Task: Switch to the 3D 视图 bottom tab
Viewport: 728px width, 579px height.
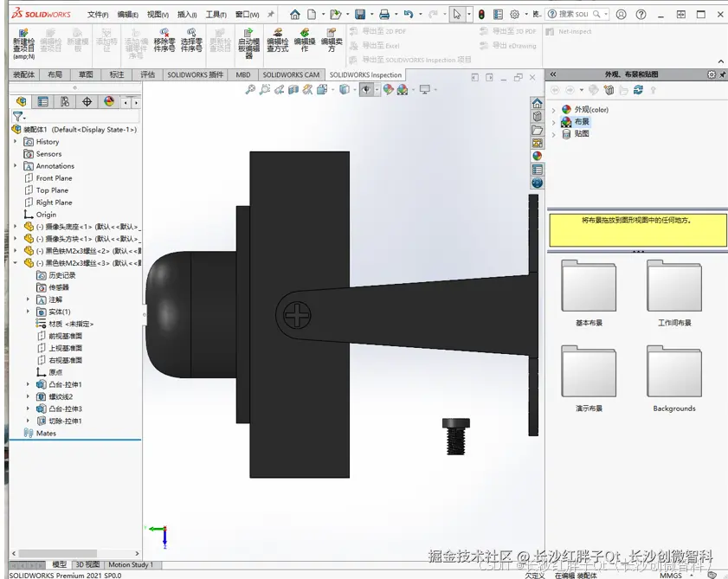Action: (87, 564)
